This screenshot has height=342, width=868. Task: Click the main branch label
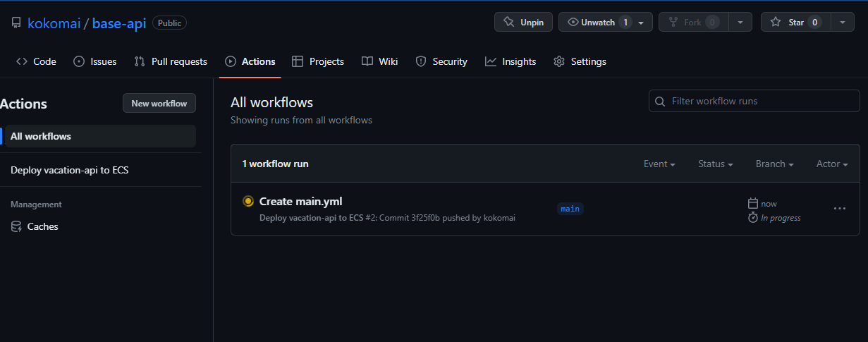click(570, 209)
